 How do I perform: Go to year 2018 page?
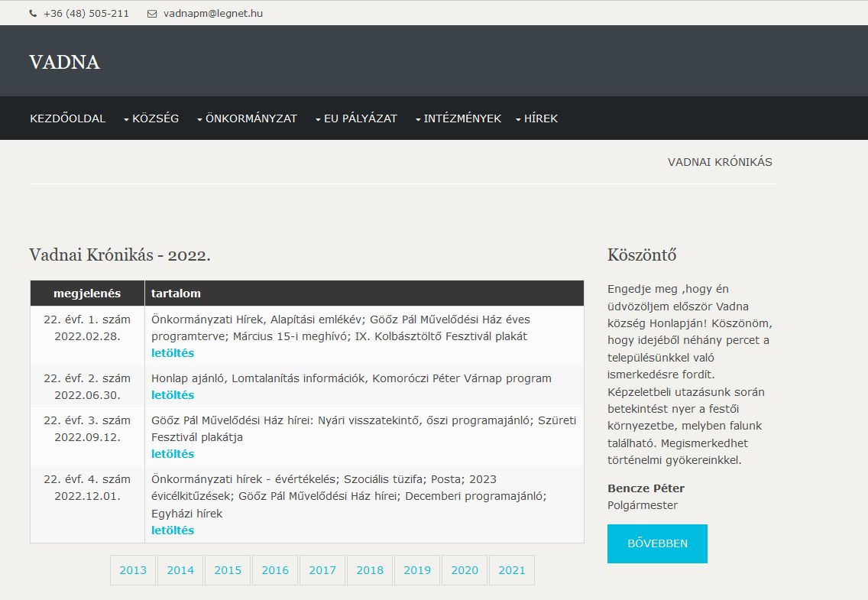pos(370,570)
